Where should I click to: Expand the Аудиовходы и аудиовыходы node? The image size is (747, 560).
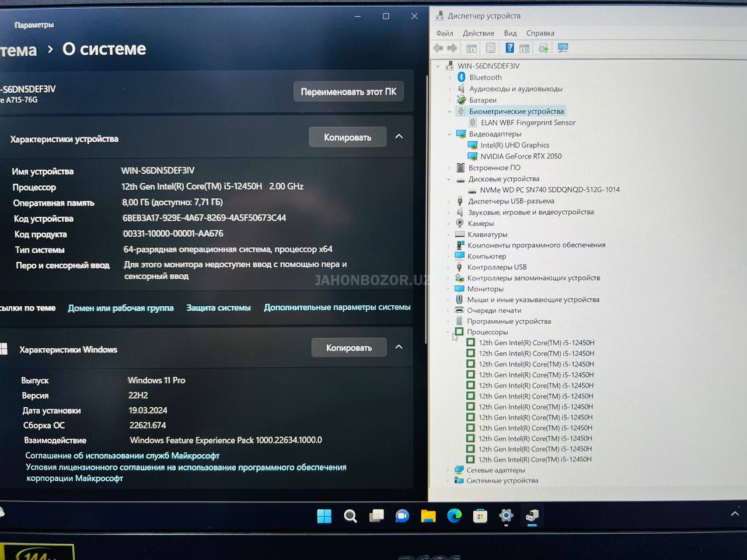click(449, 89)
